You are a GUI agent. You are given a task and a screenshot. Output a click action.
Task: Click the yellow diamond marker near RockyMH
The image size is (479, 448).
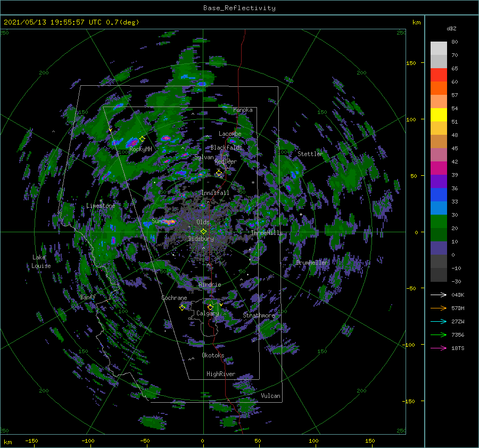click(x=142, y=139)
